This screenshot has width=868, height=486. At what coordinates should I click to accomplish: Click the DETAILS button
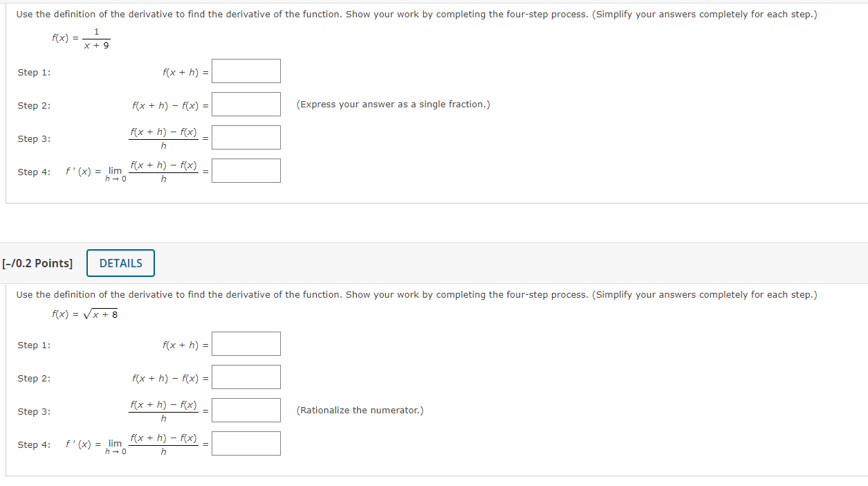point(120,263)
